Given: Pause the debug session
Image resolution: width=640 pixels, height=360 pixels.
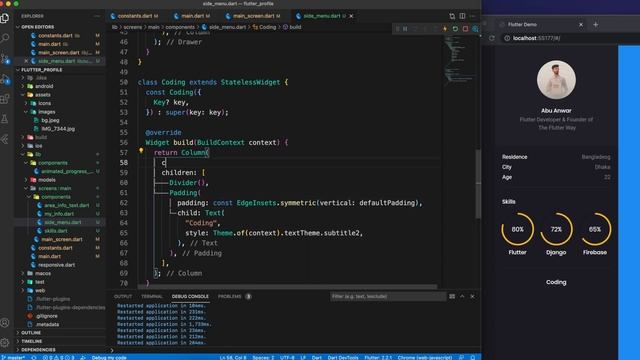Looking at the screenshot, I should click(x=405, y=29).
